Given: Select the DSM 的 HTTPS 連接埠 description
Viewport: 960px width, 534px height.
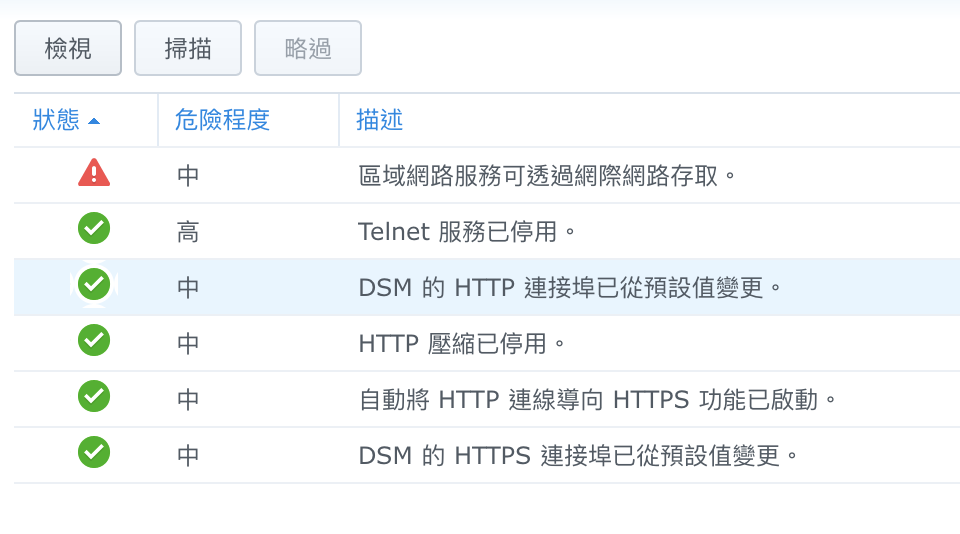Looking at the screenshot, I should [580, 456].
